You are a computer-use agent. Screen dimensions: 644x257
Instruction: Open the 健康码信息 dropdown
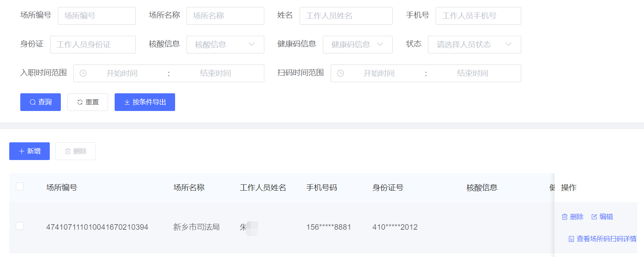coord(357,45)
